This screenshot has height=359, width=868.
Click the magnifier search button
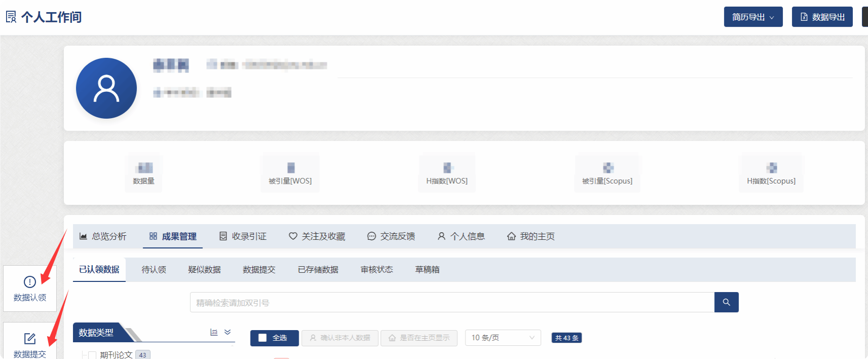726,302
